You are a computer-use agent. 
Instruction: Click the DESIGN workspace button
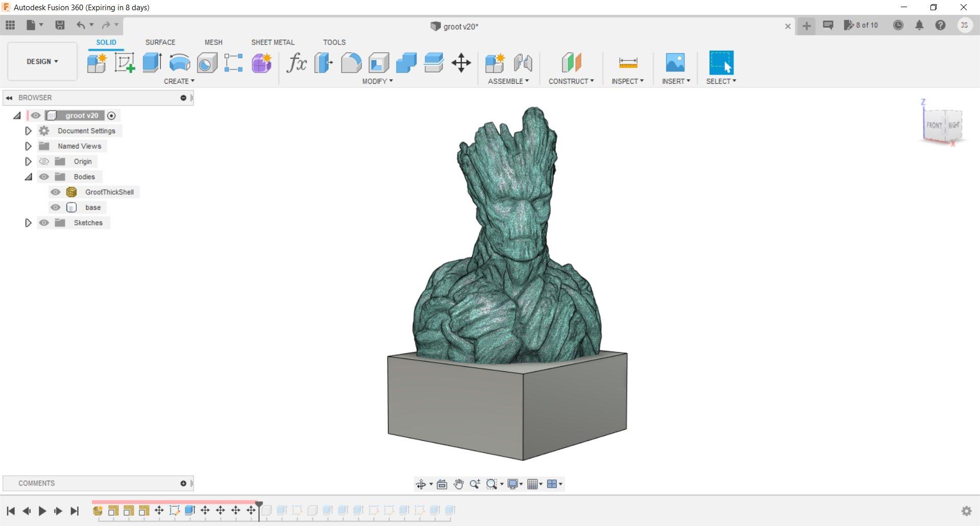pos(42,61)
